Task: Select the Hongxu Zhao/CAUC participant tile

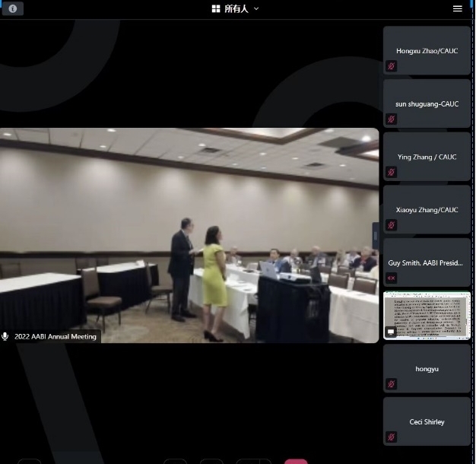Action: [x=427, y=50]
